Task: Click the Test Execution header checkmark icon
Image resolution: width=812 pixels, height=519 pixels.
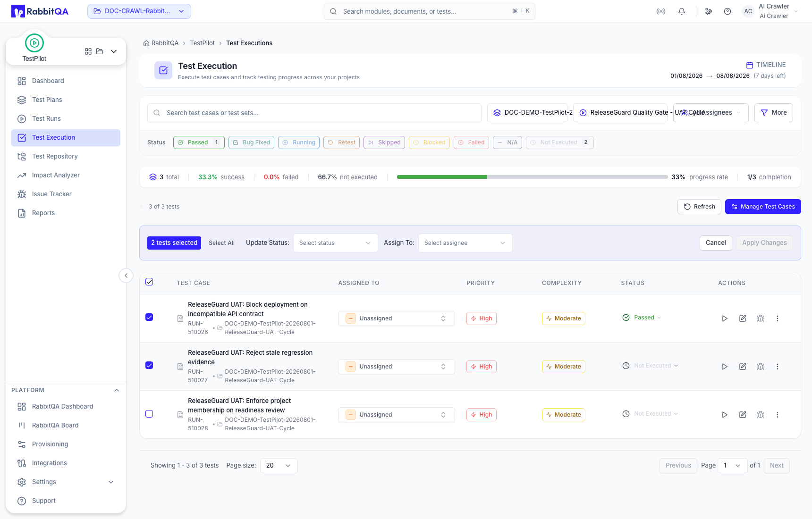Action: point(163,70)
